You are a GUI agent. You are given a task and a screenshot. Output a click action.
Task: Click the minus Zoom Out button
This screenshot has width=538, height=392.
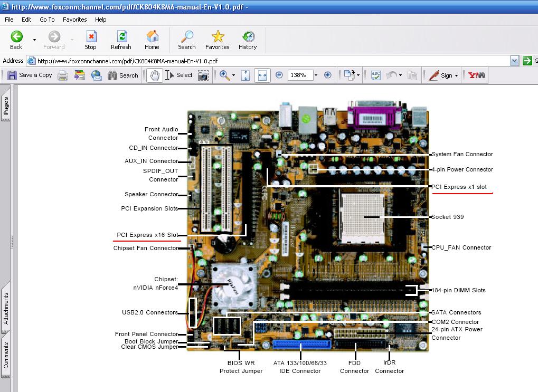[279, 75]
